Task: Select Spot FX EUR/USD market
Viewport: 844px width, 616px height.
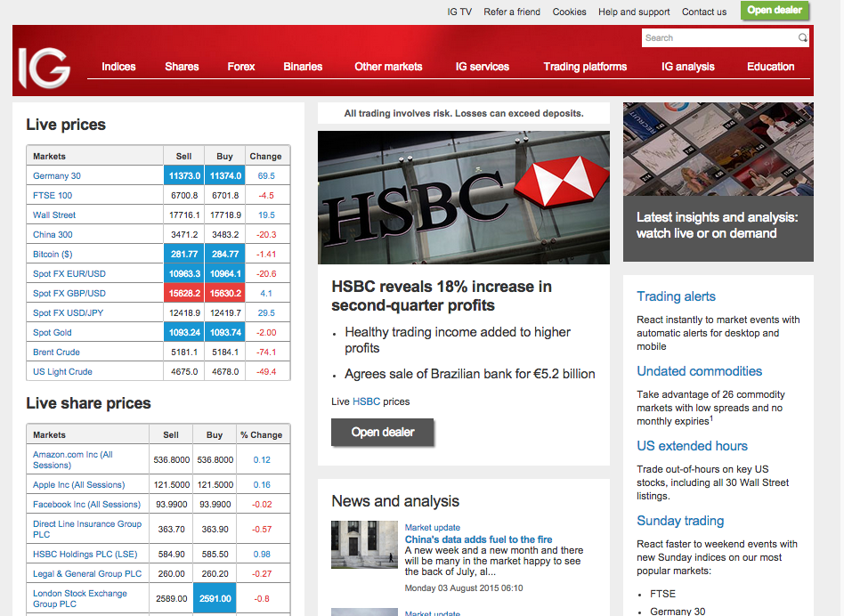Action: pyautogui.click(x=69, y=274)
